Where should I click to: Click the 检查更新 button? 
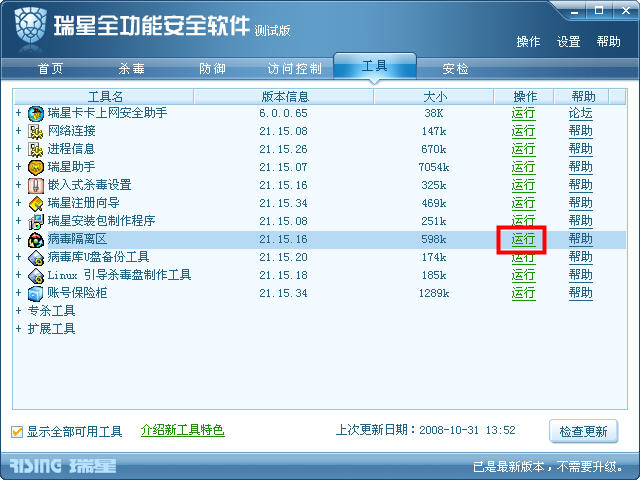pos(584,431)
